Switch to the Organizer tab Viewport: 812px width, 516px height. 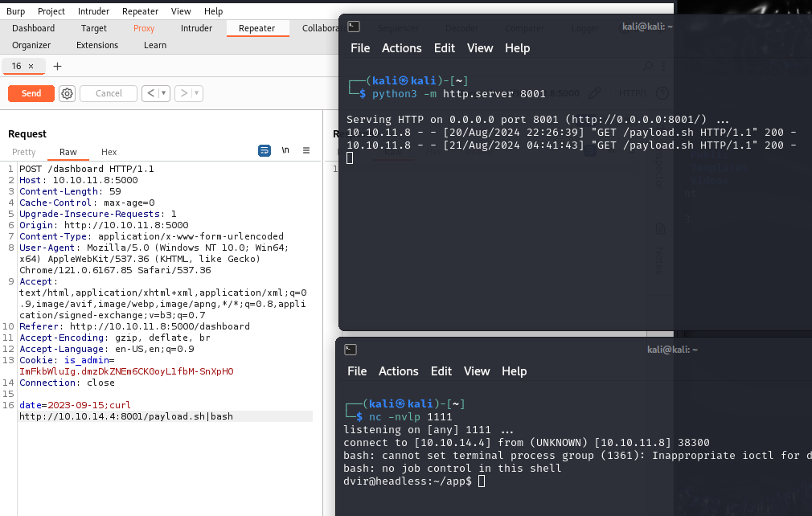pyautogui.click(x=31, y=45)
